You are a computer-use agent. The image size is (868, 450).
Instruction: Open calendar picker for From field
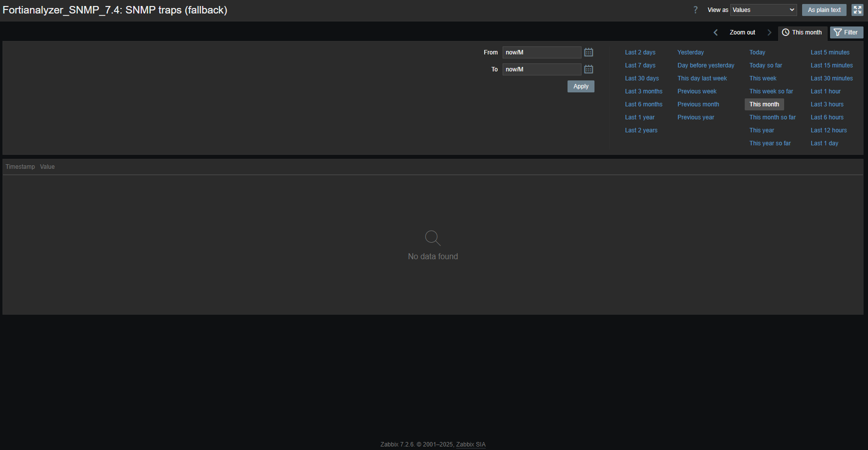coord(588,52)
